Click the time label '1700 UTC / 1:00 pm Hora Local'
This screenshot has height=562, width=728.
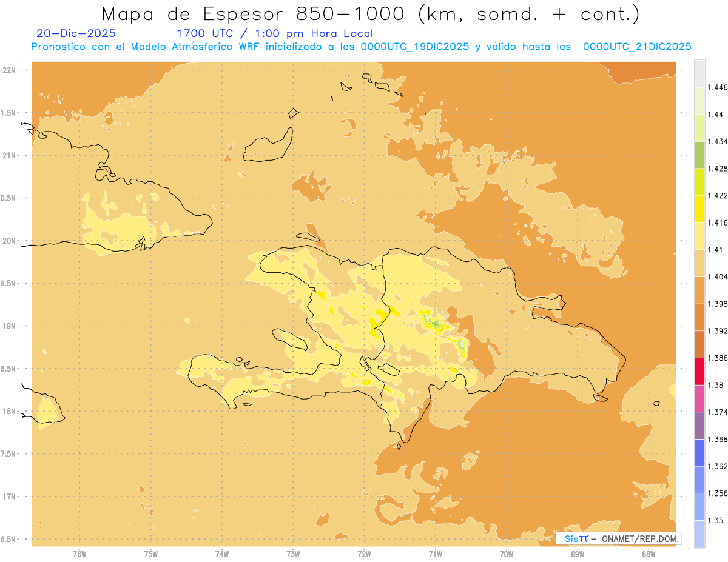point(275,34)
